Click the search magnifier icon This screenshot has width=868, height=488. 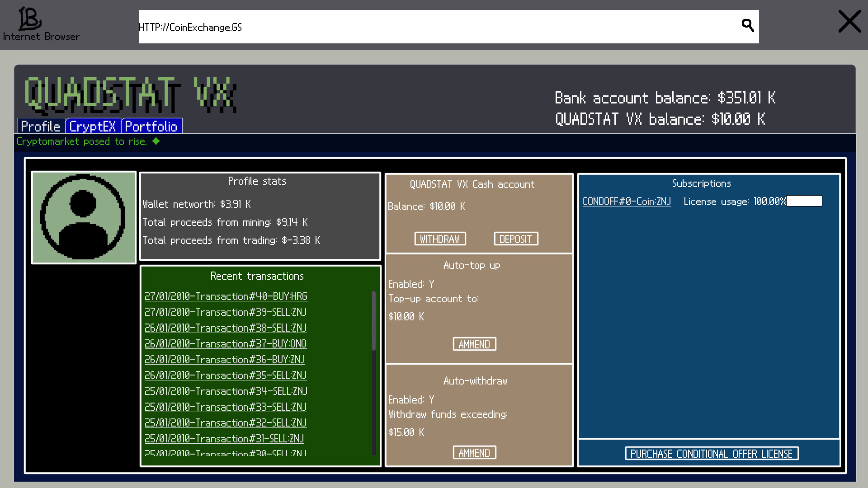pyautogui.click(x=748, y=26)
